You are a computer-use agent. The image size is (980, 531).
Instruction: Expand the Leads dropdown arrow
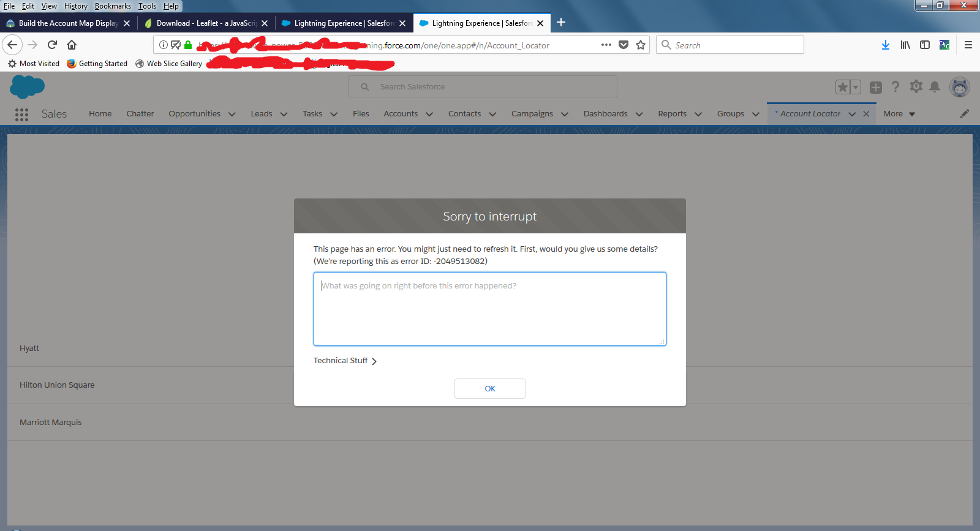[x=284, y=114]
